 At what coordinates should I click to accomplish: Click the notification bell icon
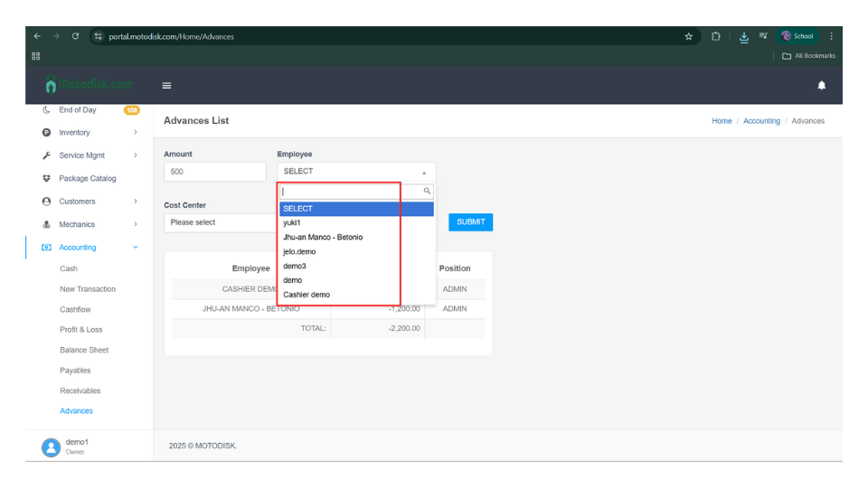821,86
